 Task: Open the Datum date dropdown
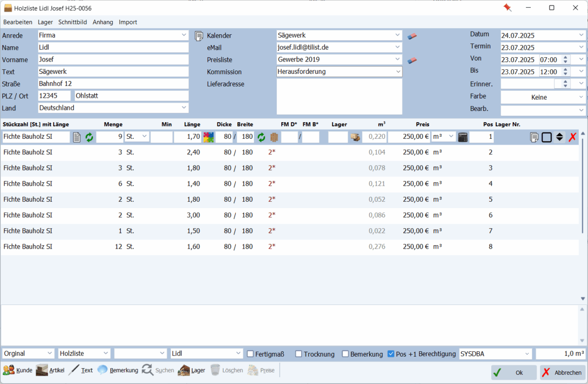581,35
